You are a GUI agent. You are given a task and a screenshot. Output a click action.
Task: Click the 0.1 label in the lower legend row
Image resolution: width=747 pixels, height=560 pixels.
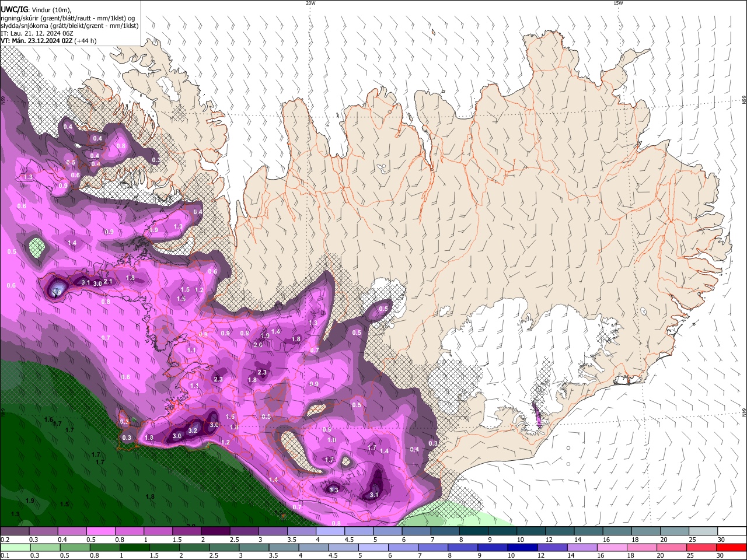[5, 556]
